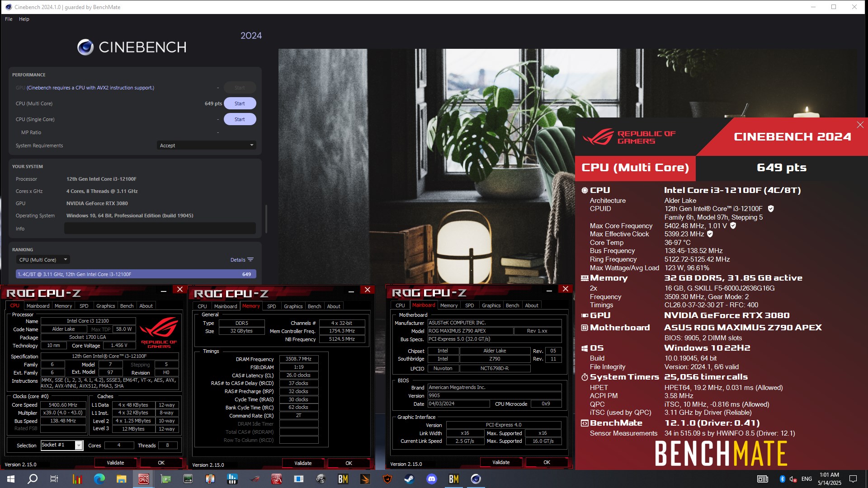Open File Explorer from the taskbar
Viewport: 868px width, 488px height.
[x=121, y=479]
